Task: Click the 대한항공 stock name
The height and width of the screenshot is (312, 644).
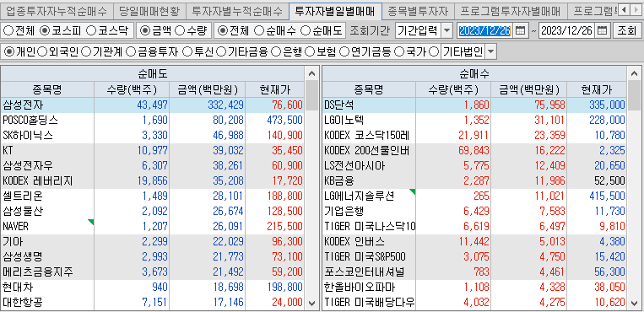Action: [x=23, y=303]
